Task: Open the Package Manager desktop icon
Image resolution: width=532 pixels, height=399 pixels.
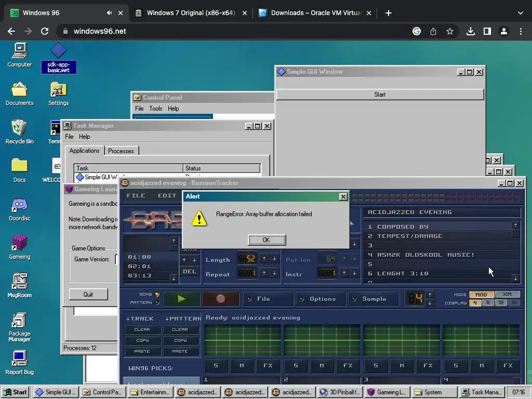Action: point(19,327)
